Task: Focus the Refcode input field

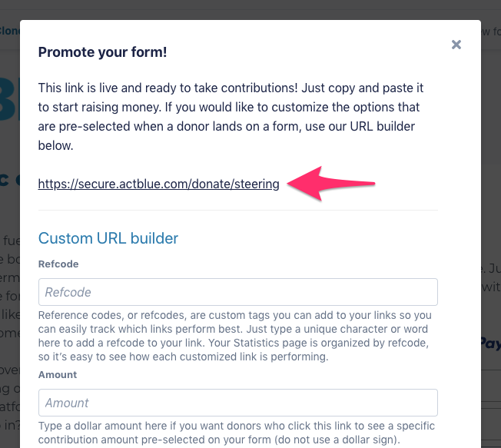Action: (x=237, y=292)
